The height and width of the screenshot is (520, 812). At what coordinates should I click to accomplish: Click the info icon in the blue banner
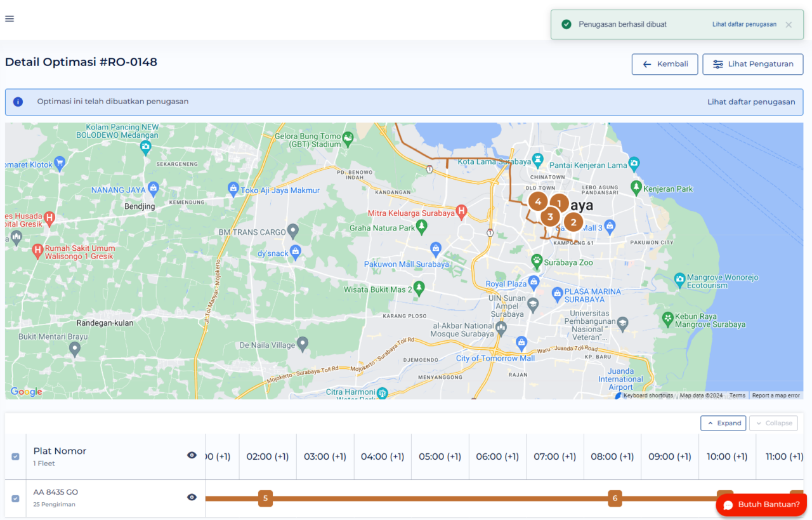coord(18,102)
